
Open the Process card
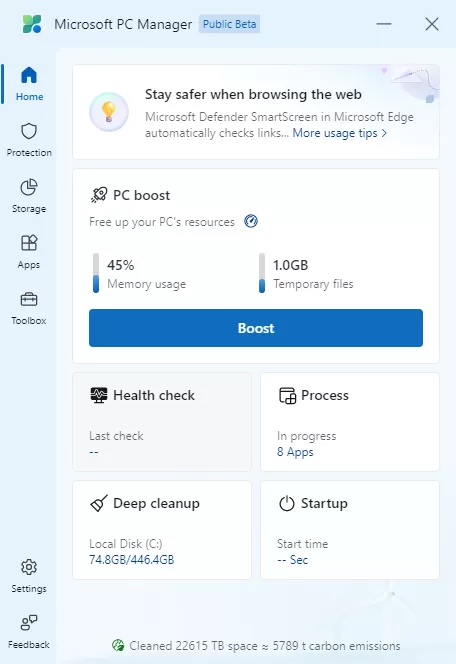(350, 422)
